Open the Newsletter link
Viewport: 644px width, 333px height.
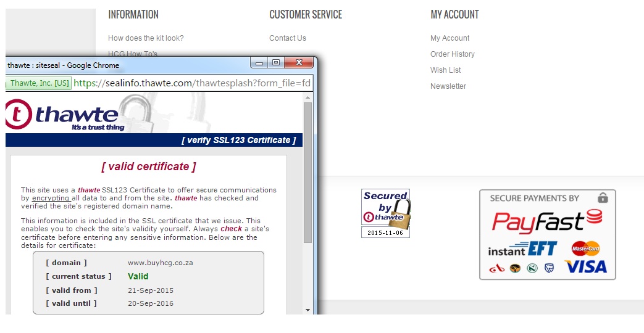click(448, 86)
